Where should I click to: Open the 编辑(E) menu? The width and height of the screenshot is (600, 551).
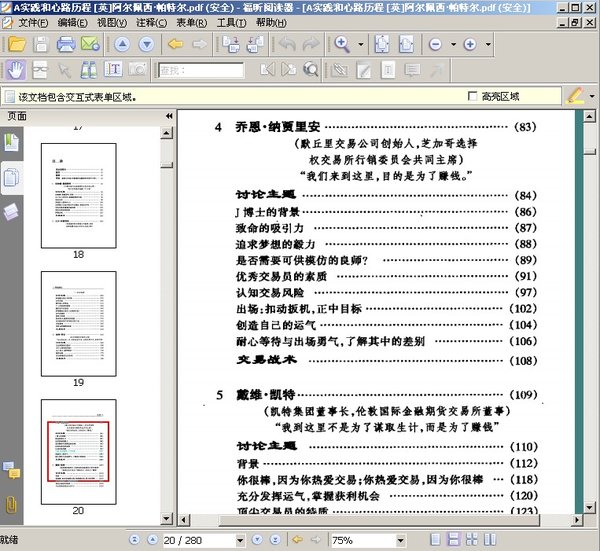pyautogui.click(x=73, y=23)
